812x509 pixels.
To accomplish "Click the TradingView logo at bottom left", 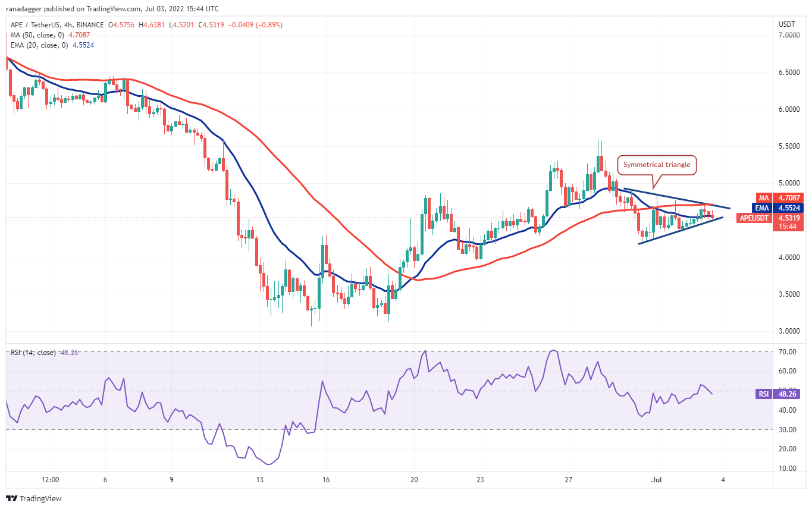I will tap(34, 498).
